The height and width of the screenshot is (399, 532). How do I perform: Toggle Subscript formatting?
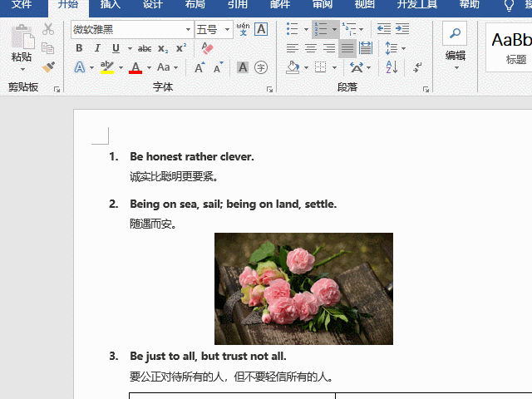coord(163,48)
